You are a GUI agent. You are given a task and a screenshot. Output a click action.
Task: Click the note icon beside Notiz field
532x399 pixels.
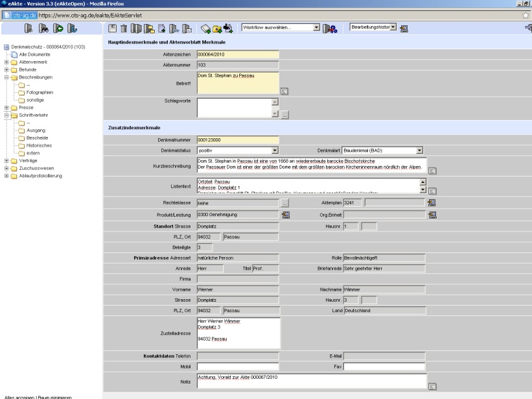pyautogui.click(x=432, y=387)
